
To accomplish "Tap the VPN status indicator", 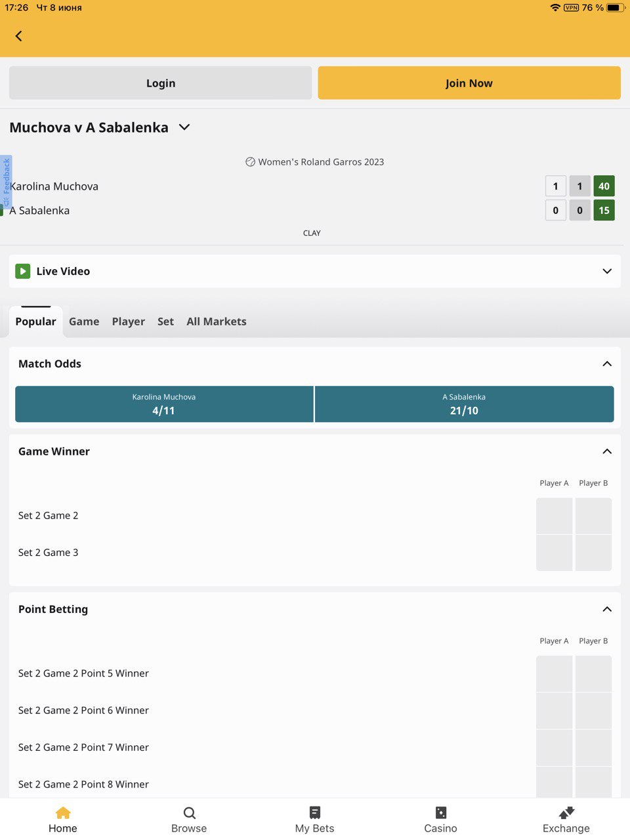I will click(x=571, y=8).
